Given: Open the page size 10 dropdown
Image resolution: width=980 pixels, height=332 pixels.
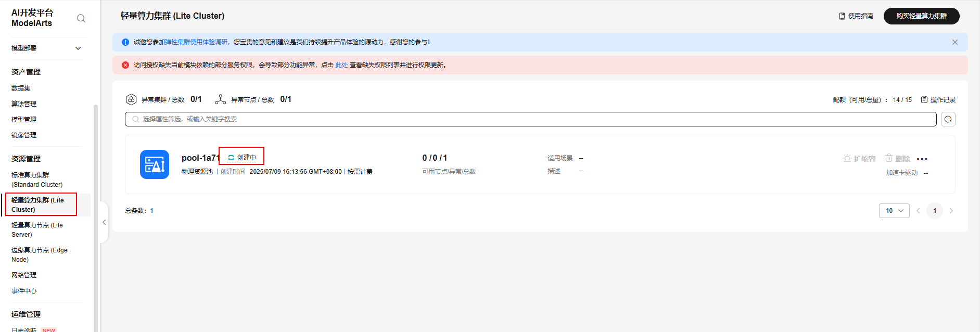Looking at the screenshot, I should 894,211.
